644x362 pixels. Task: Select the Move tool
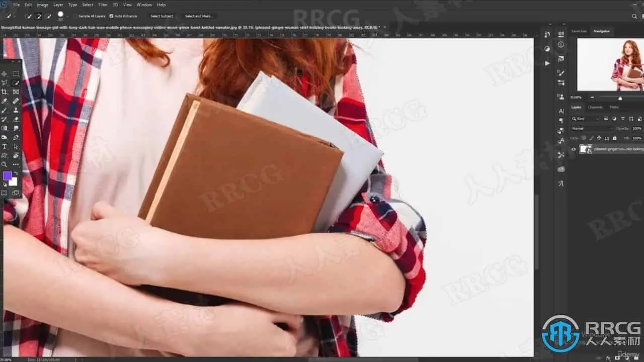[5, 74]
